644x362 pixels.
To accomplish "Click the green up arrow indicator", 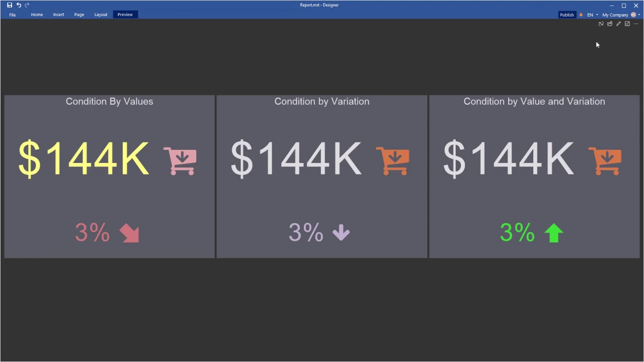I will 554,233.
